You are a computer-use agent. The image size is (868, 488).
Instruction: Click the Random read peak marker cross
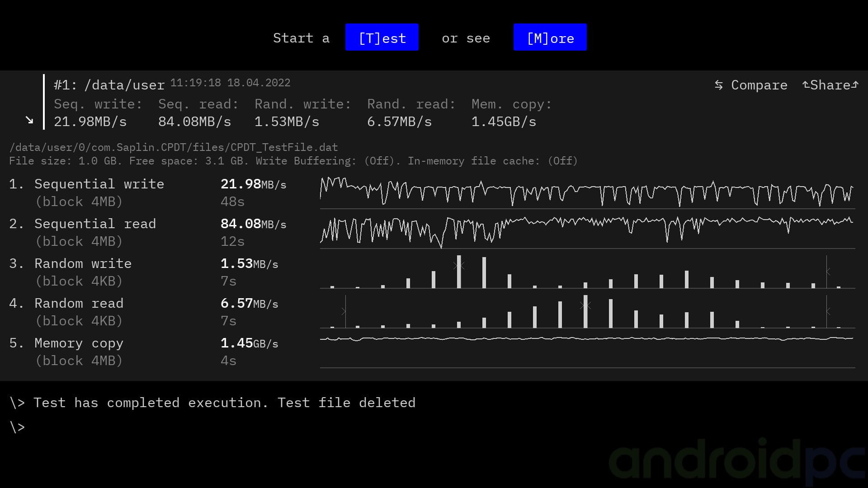click(x=585, y=305)
